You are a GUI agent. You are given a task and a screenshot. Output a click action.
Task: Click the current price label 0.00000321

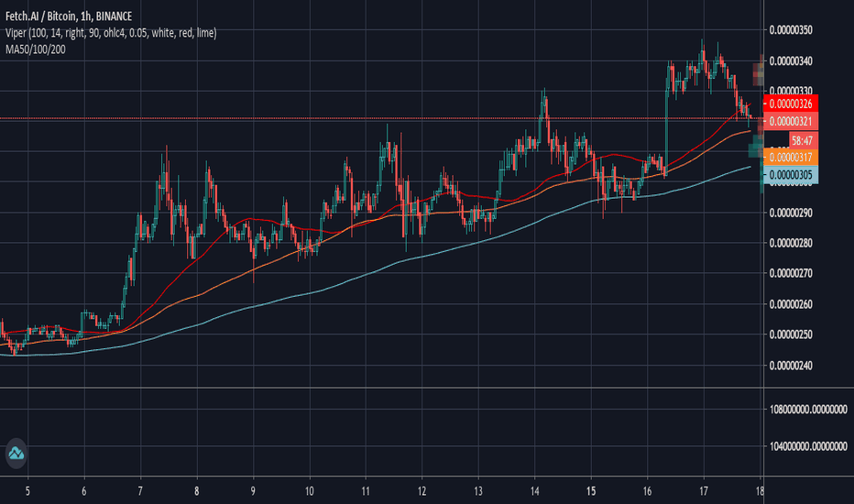click(x=791, y=121)
